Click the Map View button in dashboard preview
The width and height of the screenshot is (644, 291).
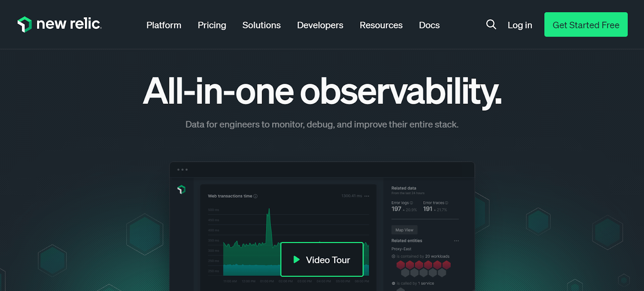pos(404,230)
